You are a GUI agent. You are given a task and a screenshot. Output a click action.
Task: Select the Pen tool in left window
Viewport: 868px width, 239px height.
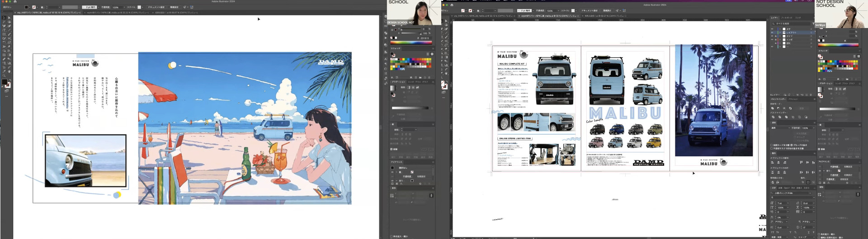pos(4,26)
